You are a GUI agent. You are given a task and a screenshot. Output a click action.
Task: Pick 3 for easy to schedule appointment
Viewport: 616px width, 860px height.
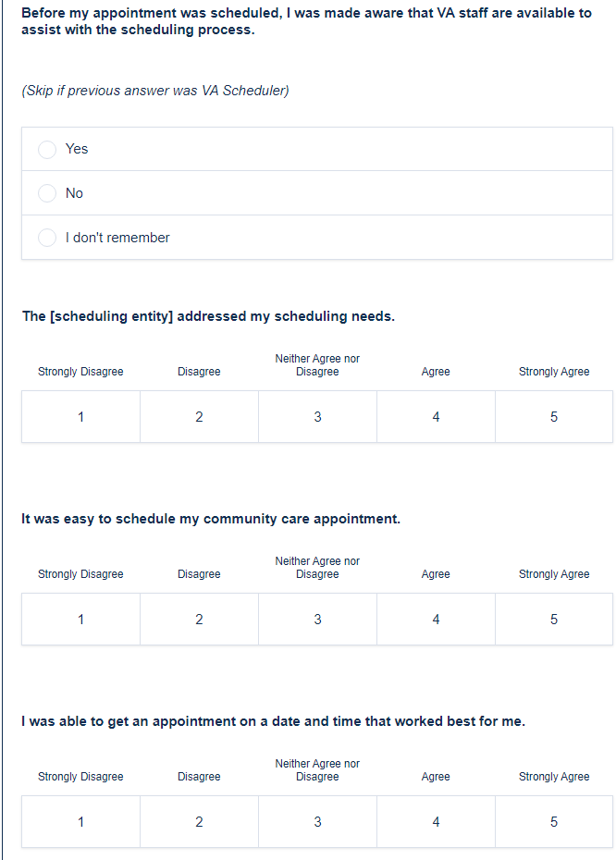(317, 620)
